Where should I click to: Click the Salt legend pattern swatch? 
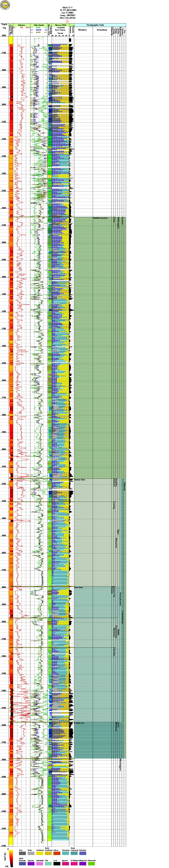coord(48,864)
